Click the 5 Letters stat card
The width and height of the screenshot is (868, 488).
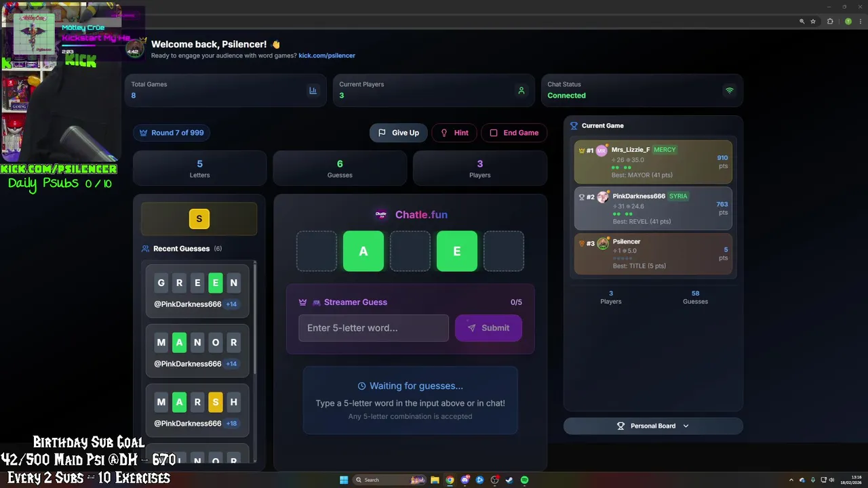click(x=199, y=168)
